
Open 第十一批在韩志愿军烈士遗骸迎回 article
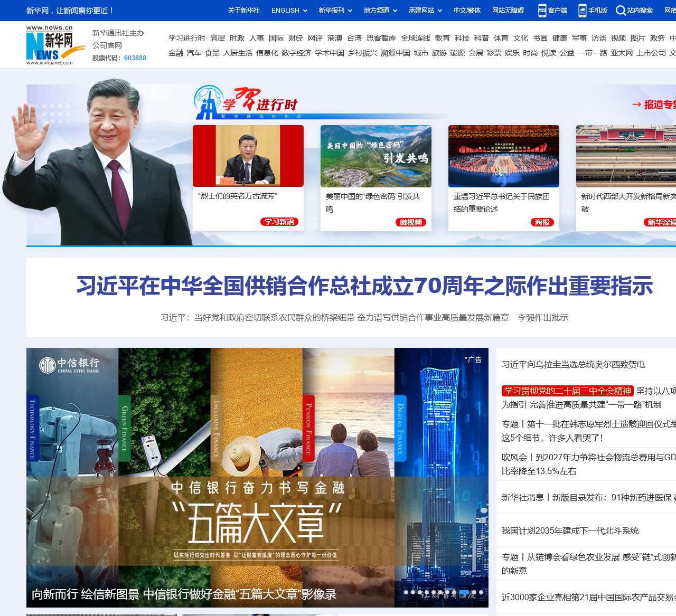coord(589,431)
